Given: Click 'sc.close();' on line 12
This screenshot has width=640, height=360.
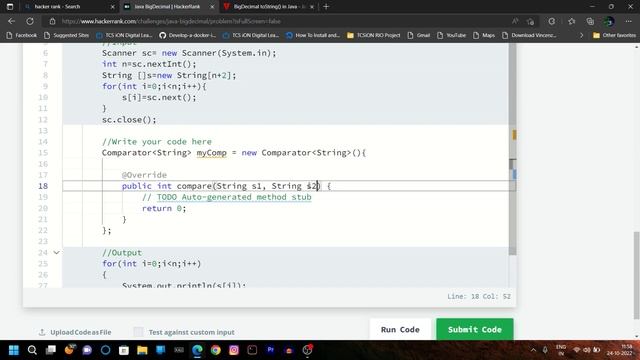Looking at the screenshot, I should 129,120.
